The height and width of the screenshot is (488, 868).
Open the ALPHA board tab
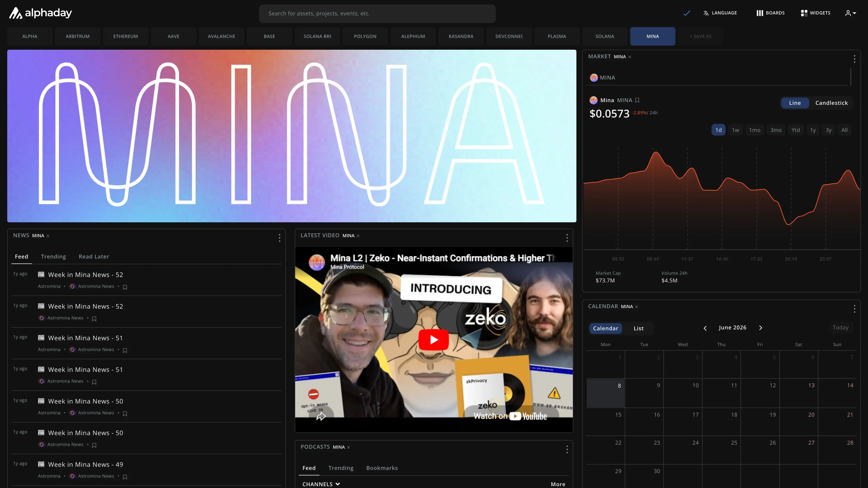click(30, 36)
